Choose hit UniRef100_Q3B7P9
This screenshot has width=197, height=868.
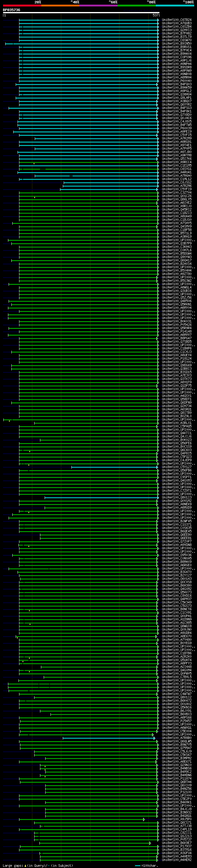click(177, 243)
